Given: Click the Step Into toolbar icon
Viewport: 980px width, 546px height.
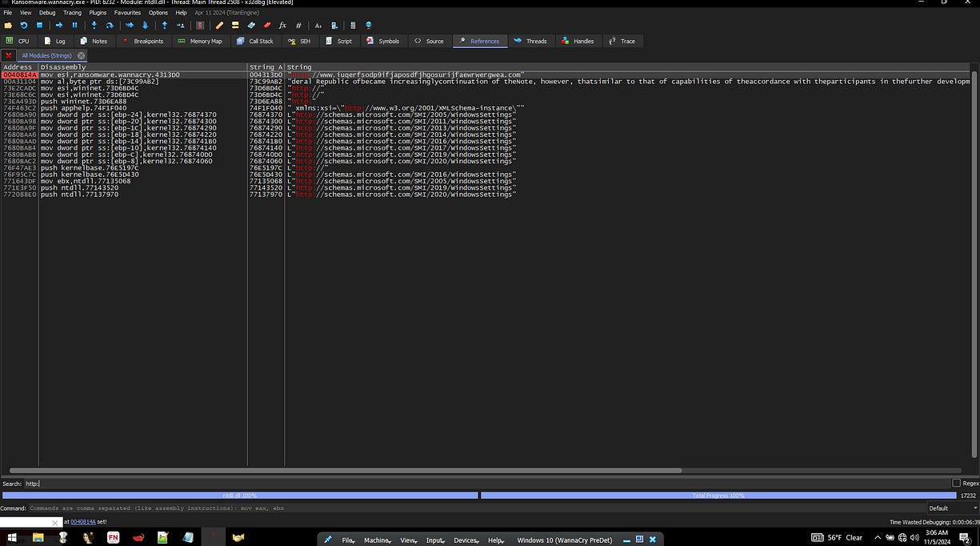Looking at the screenshot, I should [x=94, y=26].
